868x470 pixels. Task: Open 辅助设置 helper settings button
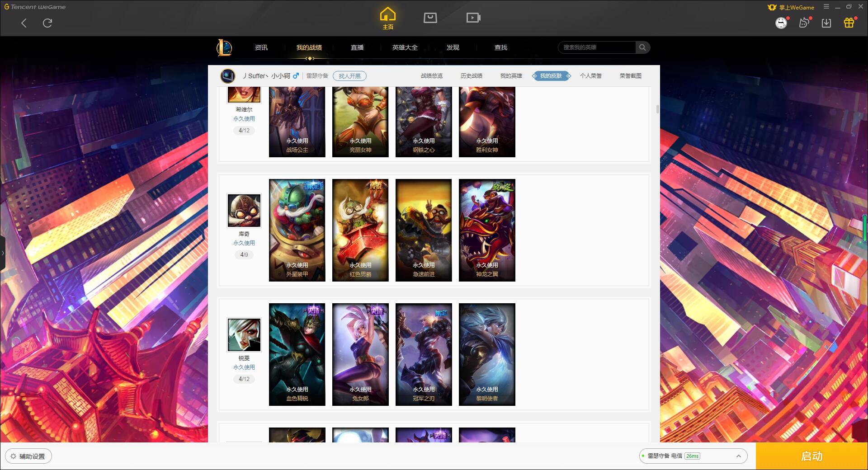(x=28, y=456)
